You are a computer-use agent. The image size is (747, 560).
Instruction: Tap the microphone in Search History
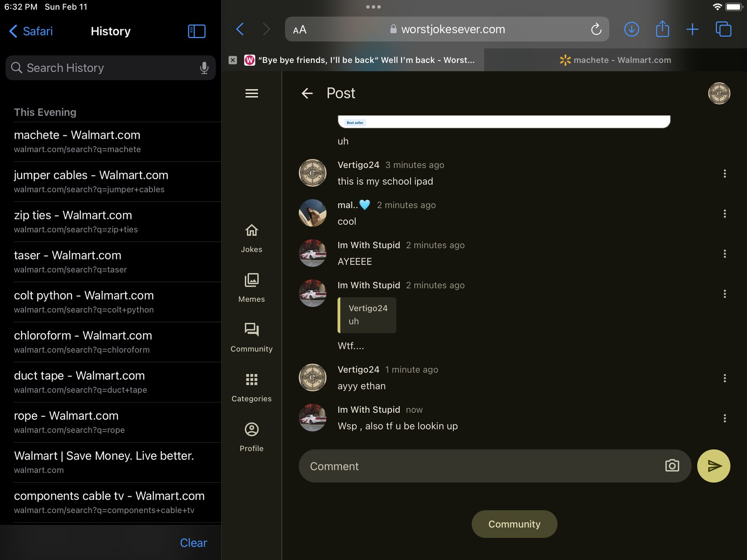coord(204,68)
